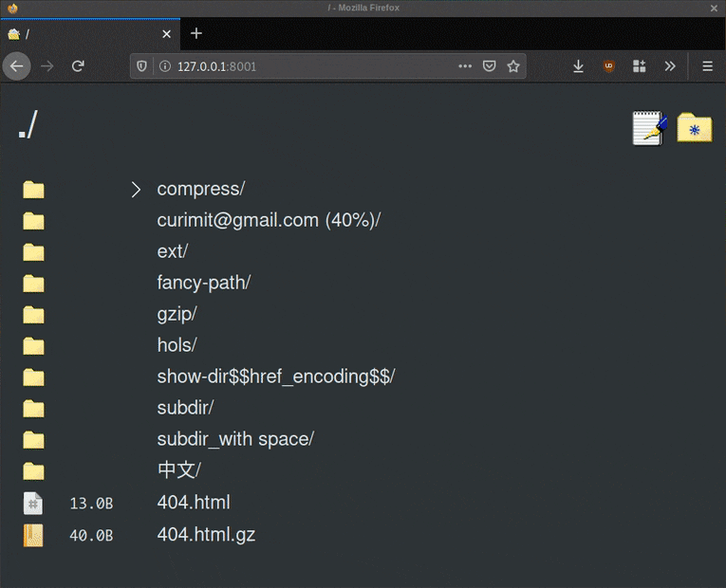
Task: Open the tracking protection shield icon
Action: point(141,66)
